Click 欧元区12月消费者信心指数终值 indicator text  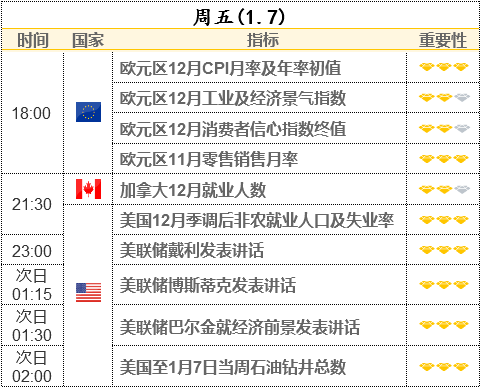(233, 129)
